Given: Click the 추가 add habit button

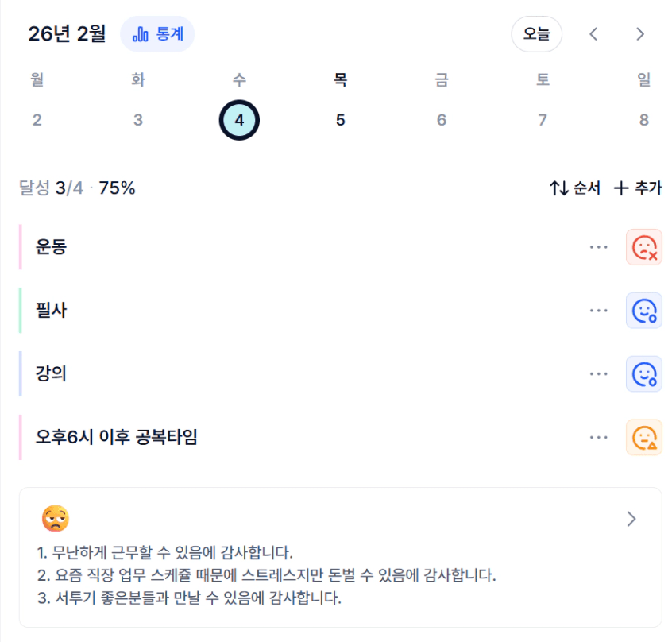Looking at the screenshot, I should [638, 188].
